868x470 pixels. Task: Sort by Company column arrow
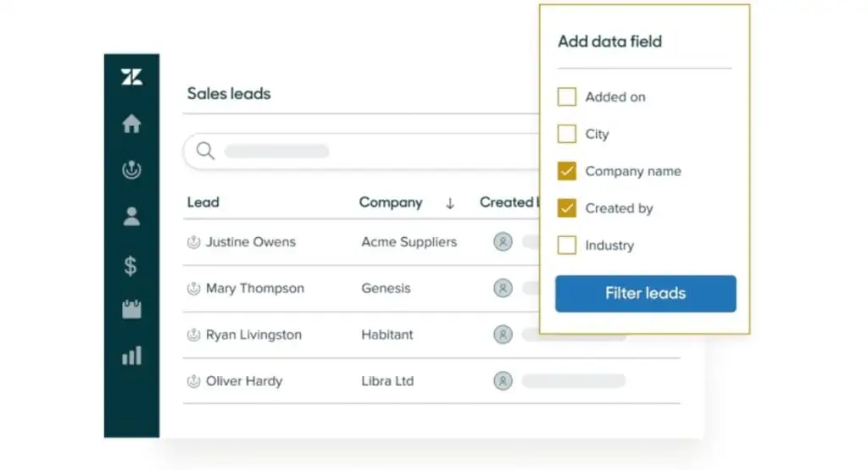click(x=450, y=203)
